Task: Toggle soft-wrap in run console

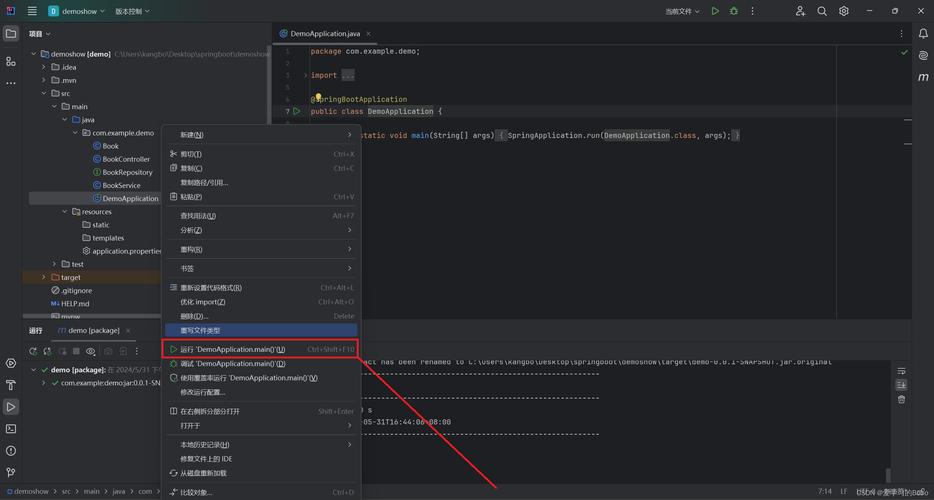Action: pyautogui.click(x=901, y=371)
